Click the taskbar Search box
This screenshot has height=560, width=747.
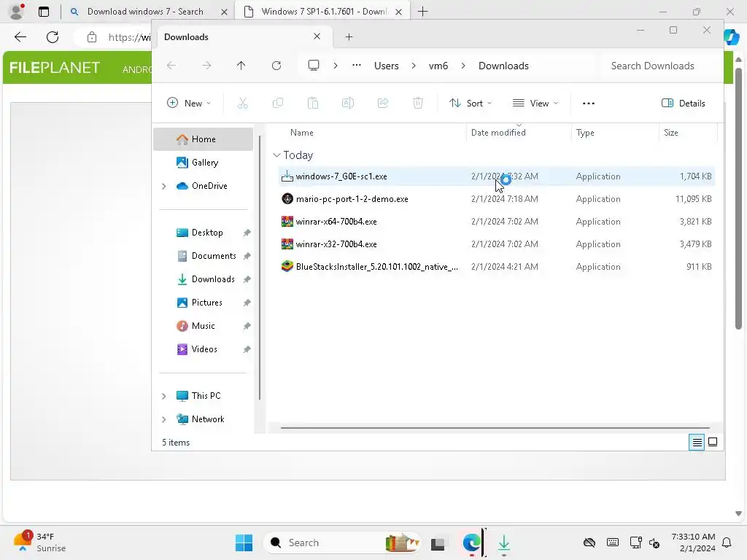pyautogui.click(x=342, y=542)
